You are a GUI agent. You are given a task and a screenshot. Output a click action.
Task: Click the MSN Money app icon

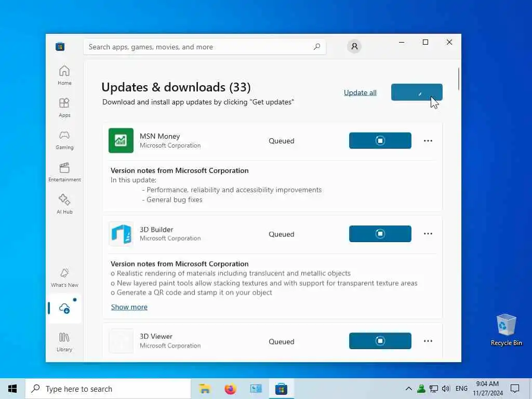121,140
